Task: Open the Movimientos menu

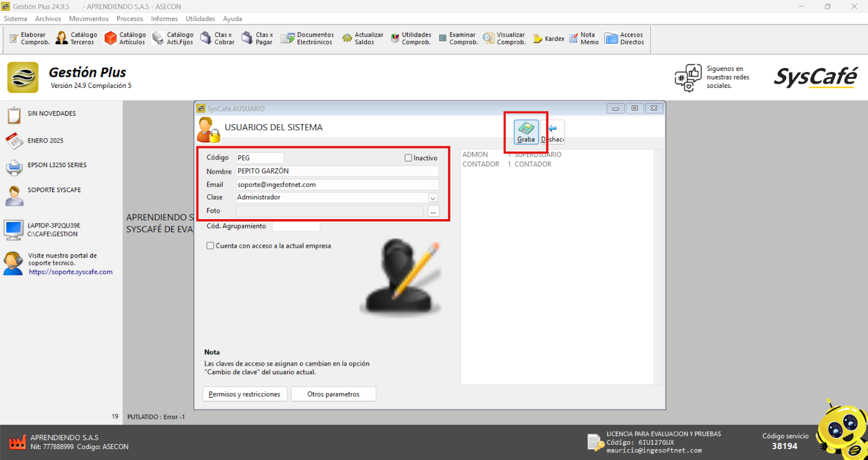Action: pos(88,18)
